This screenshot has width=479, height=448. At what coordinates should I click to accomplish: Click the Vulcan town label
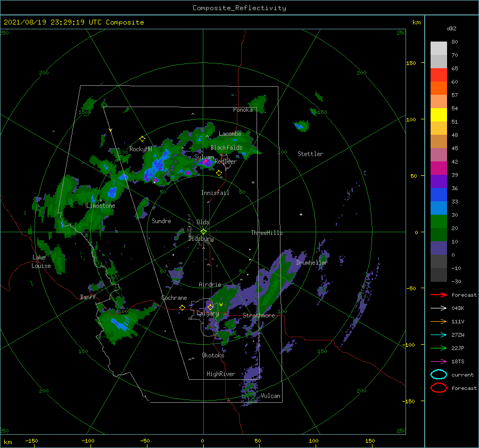click(x=270, y=396)
